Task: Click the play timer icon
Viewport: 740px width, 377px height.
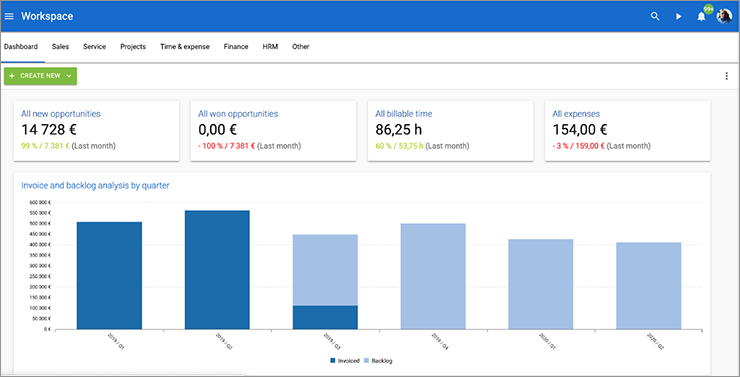Action: coord(679,17)
